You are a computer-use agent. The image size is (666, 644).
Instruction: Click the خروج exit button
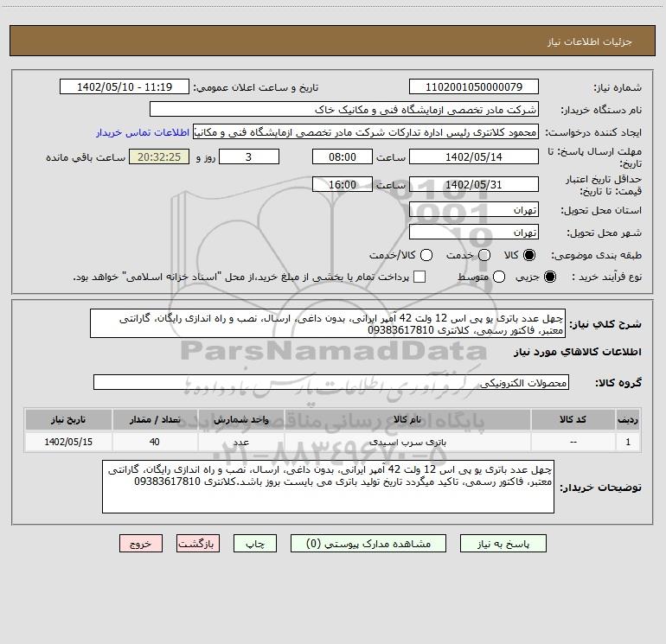[141, 544]
